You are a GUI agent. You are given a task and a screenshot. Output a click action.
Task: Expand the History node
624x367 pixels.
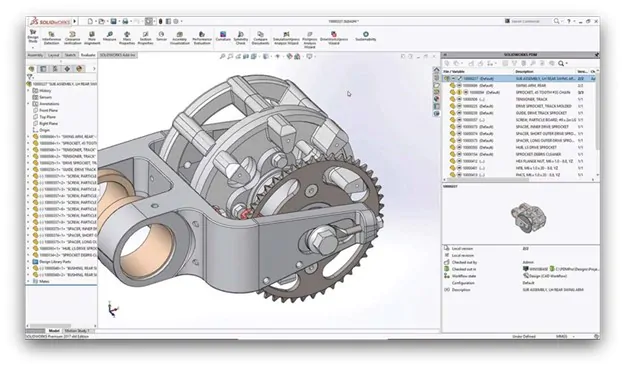coord(29,90)
